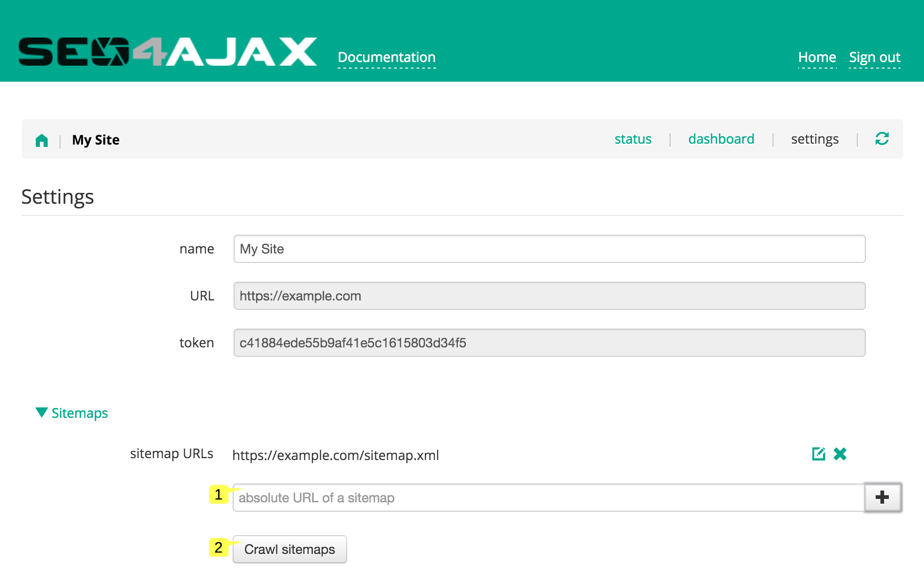Viewport: 924px width, 576px height.
Task: Open the Documentation link
Action: click(386, 57)
